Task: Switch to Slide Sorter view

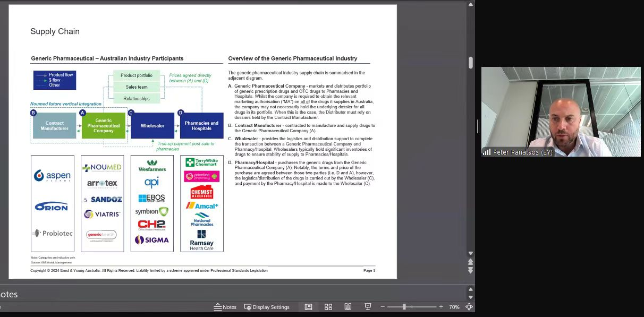Action: 328,307
